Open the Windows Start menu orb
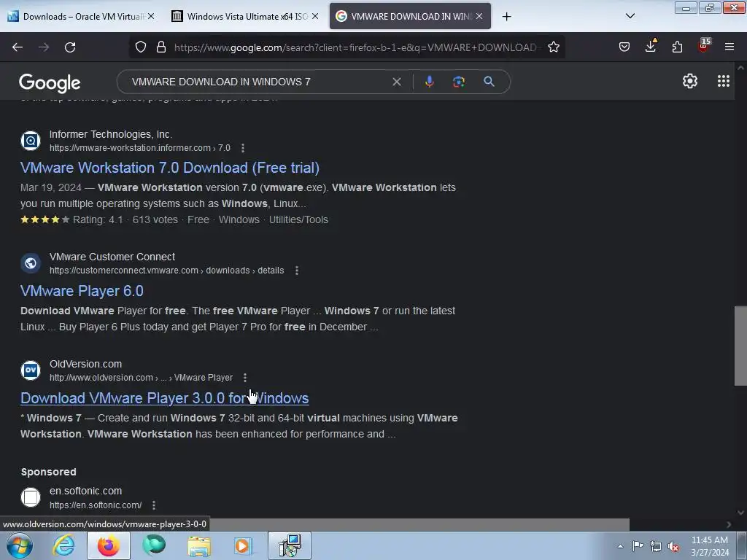 pos(19,545)
